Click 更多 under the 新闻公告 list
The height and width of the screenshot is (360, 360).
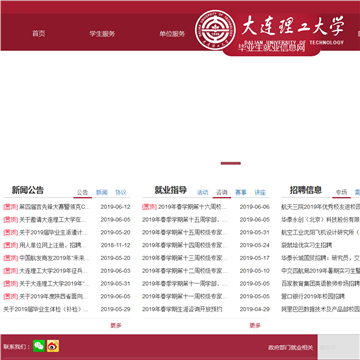[116, 325]
